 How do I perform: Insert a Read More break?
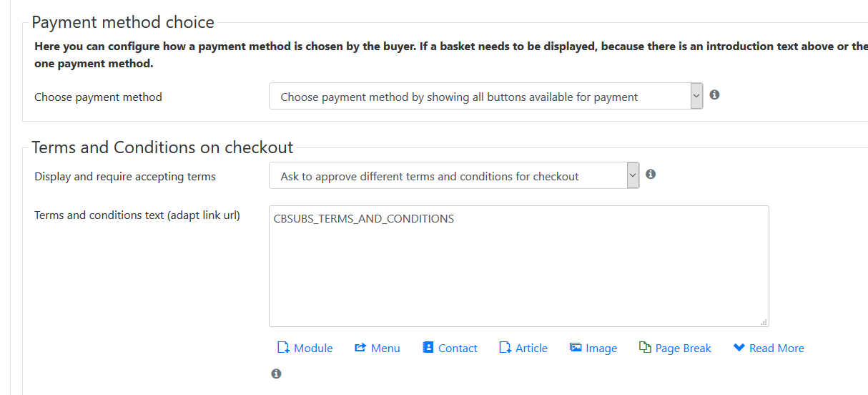tap(769, 348)
